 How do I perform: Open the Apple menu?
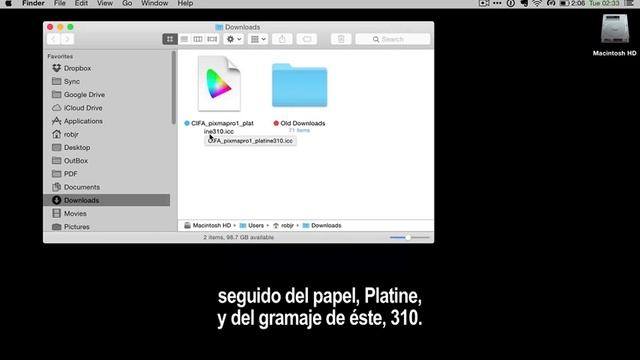8,3
